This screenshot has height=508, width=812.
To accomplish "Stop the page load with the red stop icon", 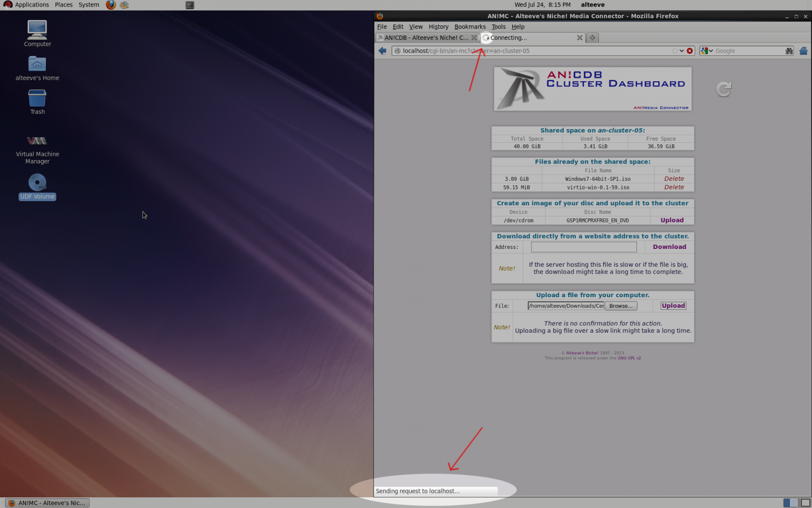I will click(x=690, y=51).
